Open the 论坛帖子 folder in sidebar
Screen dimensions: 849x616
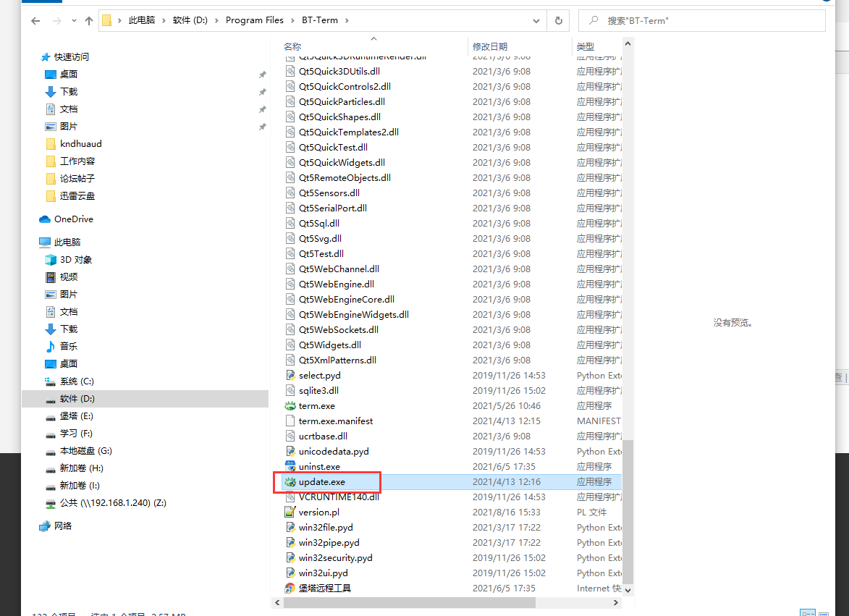[77, 178]
